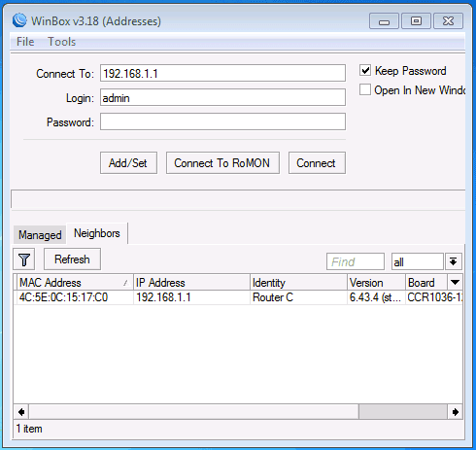Open the Tools menu
Viewport: 476px width, 450px height.
click(61, 42)
